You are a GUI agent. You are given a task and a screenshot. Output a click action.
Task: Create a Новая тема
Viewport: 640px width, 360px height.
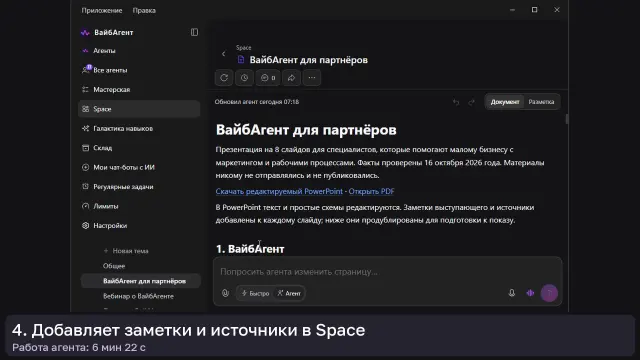click(x=126, y=251)
